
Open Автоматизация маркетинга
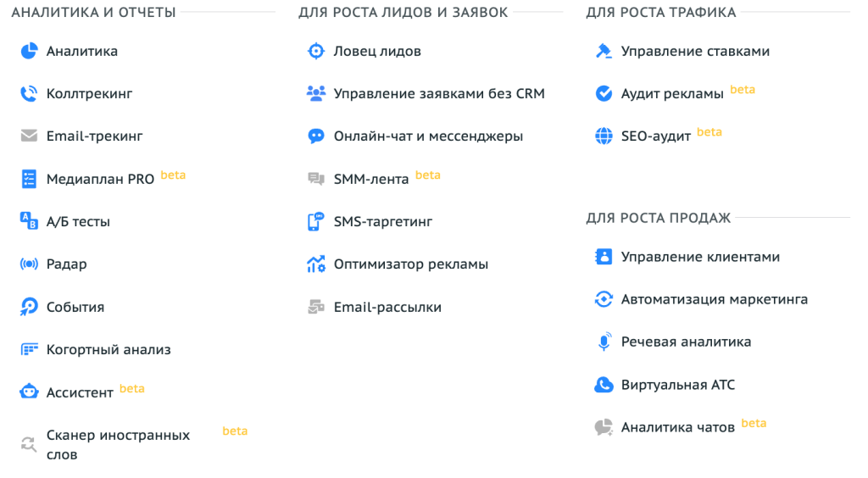(x=714, y=299)
